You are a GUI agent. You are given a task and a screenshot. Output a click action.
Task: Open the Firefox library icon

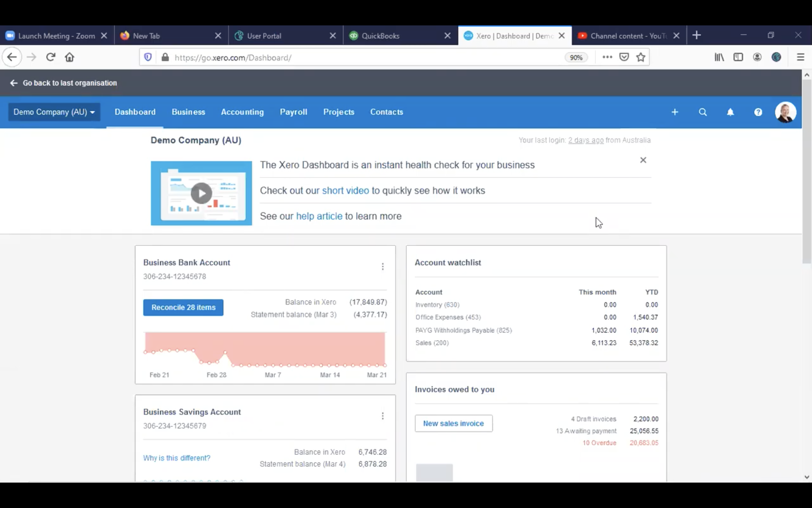pos(719,57)
